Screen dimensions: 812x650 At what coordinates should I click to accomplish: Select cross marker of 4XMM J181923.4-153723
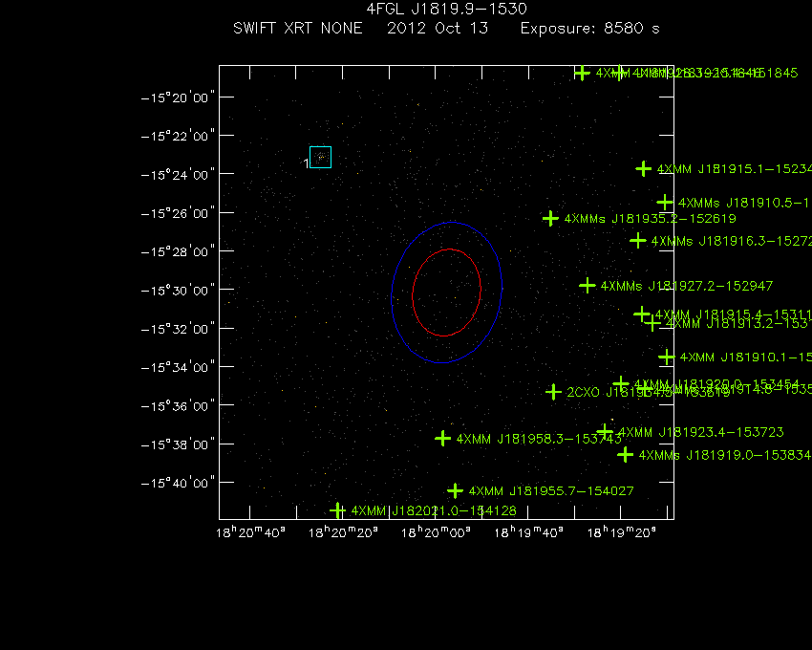[605, 431]
